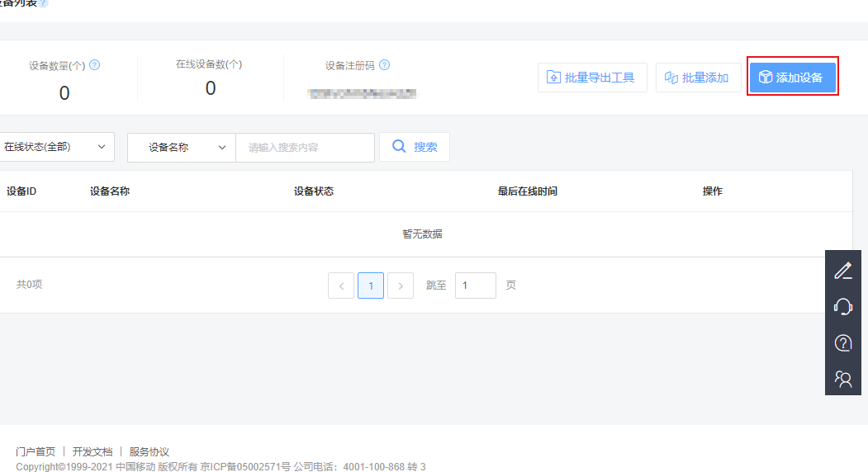Image resolution: width=868 pixels, height=472 pixels.
Task: Click the 设备ID column header
Action: tap(21, 191)
